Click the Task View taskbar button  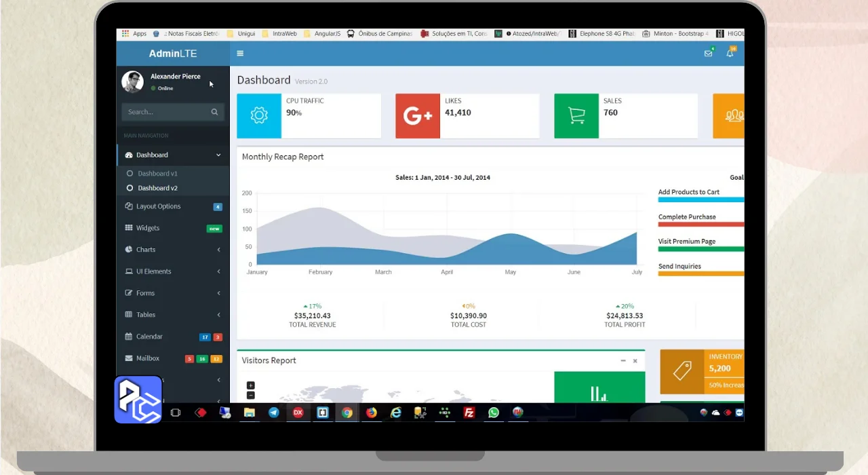point(176,413)
